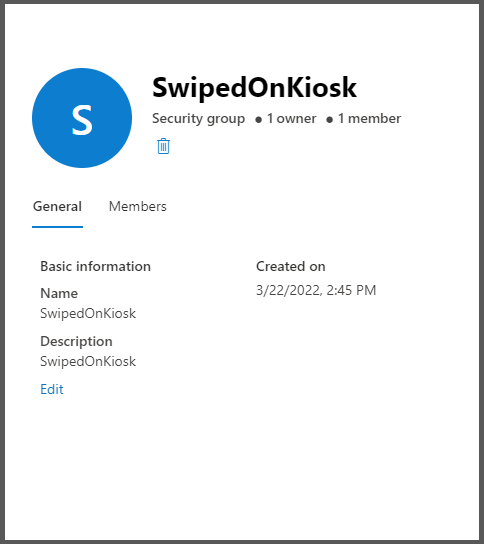
Task: Select the SwipedOnKiosk value under Name
Action: click(x=88, y=314)
